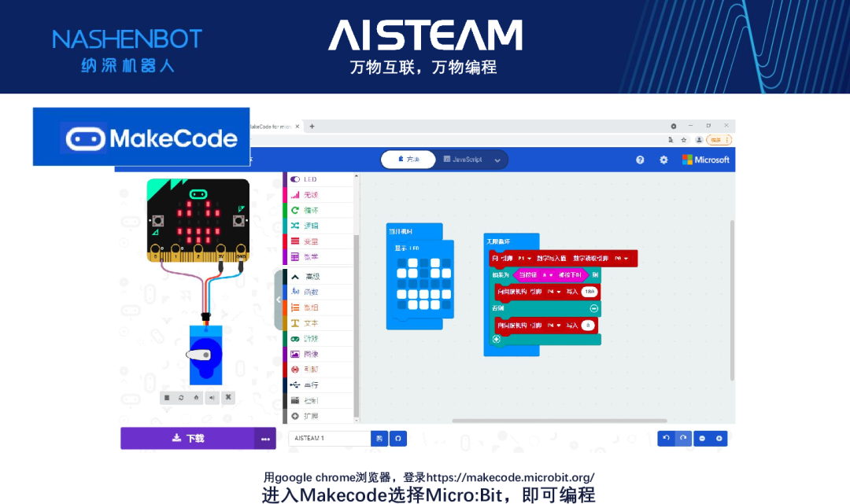Mute the simulator audio
The height and width of the screenshot is (504, 850).
(x=212, y=397)
